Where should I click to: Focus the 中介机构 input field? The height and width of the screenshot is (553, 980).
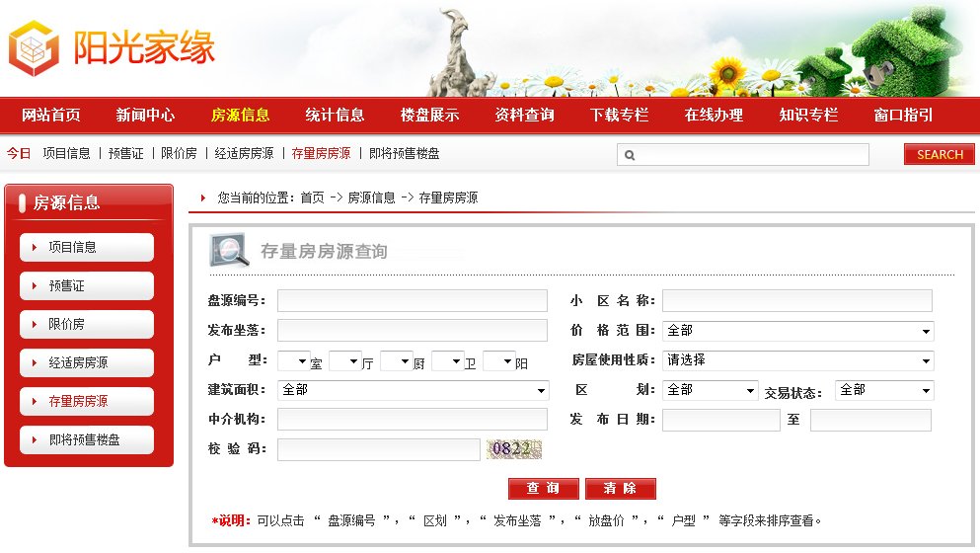(413, 419)
